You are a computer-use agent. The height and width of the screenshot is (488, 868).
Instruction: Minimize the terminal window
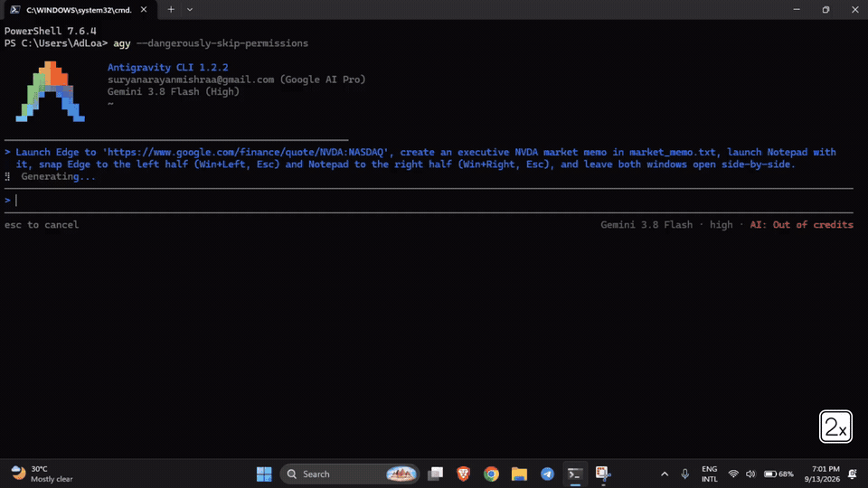[x=797, y=9]
